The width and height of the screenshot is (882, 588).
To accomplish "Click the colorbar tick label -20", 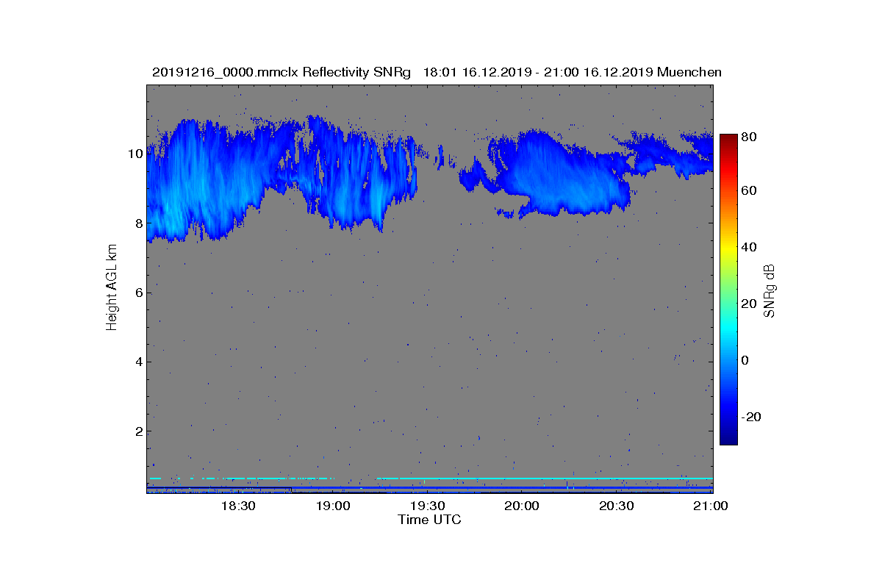I will click(x=751, y=417).
